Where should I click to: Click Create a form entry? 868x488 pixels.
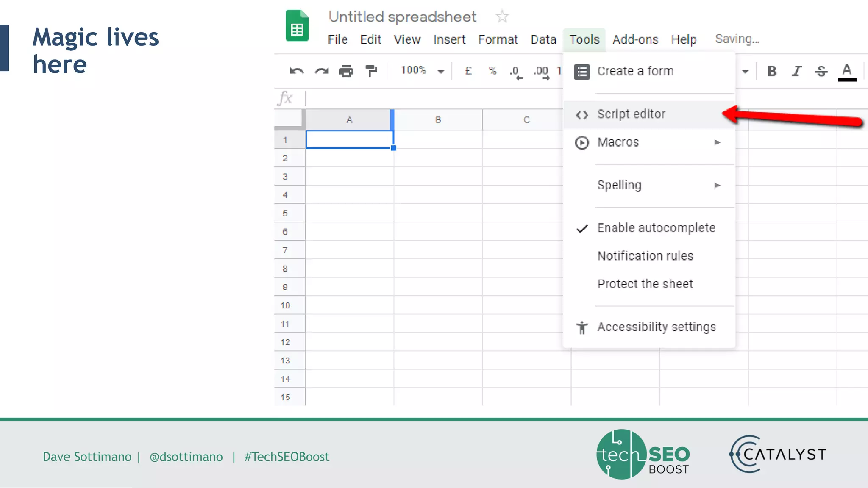(635, 71)
